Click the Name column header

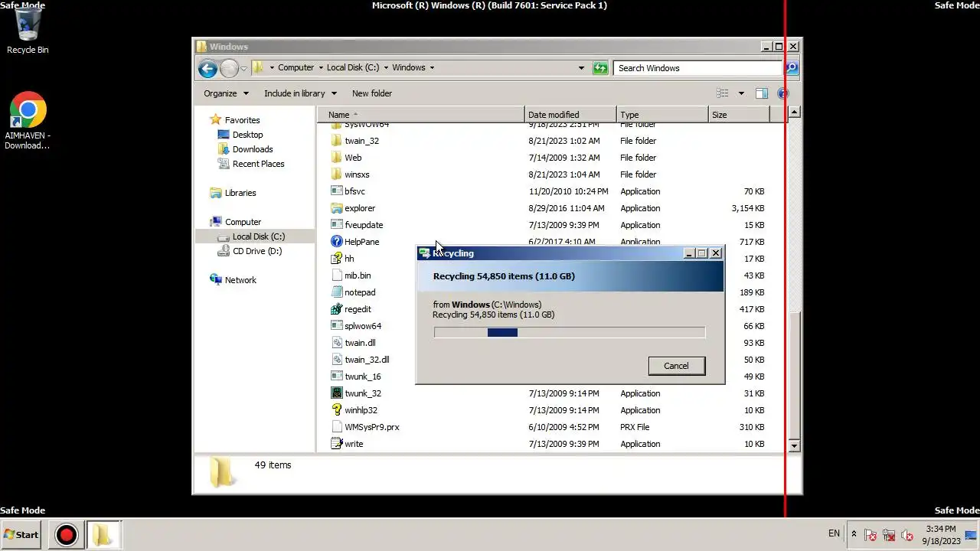click(421, 115)
